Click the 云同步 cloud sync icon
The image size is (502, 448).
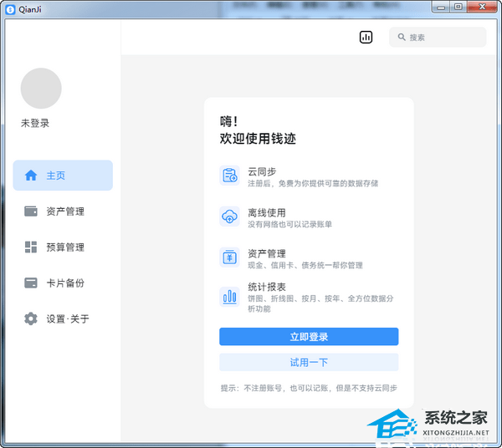pos(229,176)
